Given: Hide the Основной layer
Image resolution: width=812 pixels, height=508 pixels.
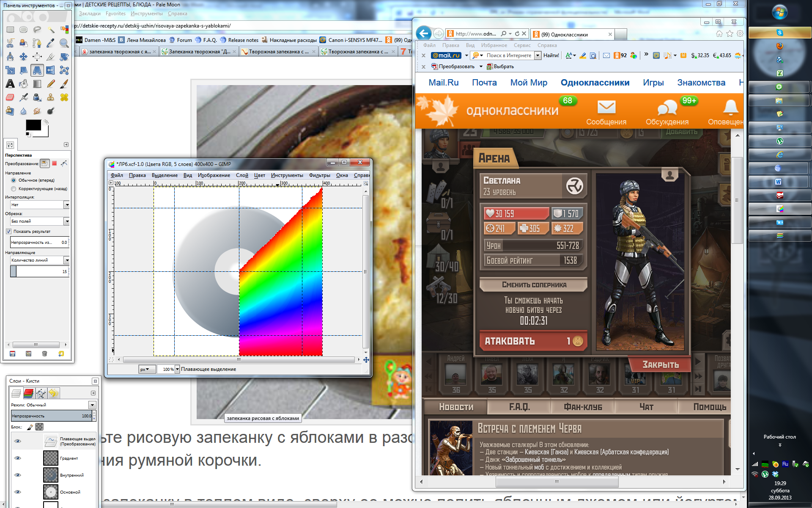Looking at the screenshot, I should click(17, 492).
